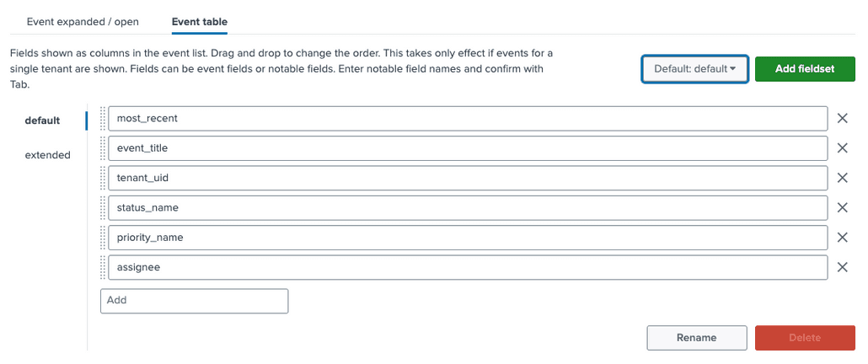Image resolution: width=868 pixels, height=364 pixels.
Task: Remove the most_recent field with its X icon
Action: (x=842, y=118)
